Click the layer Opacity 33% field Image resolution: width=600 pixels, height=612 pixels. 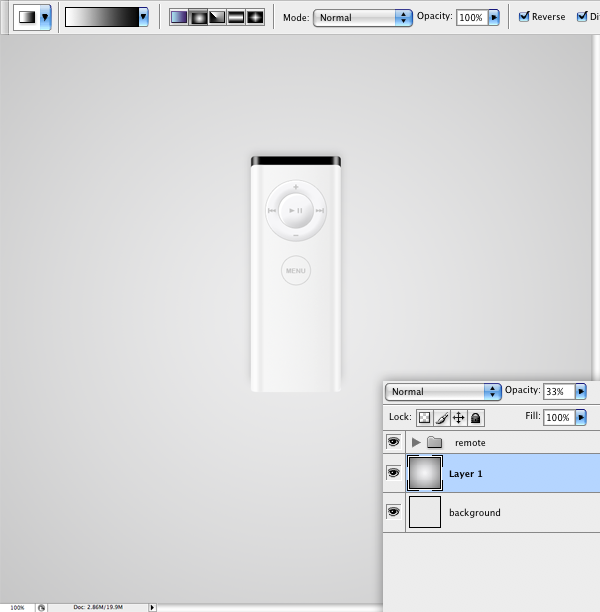pyautogui.click(x=559, y=391)
